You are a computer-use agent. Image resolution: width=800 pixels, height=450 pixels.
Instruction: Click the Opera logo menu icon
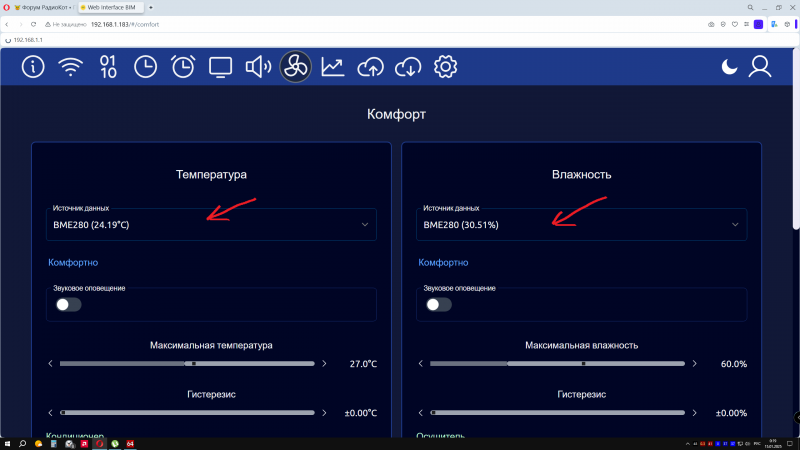pyautogui.click(x=6, y=8)
